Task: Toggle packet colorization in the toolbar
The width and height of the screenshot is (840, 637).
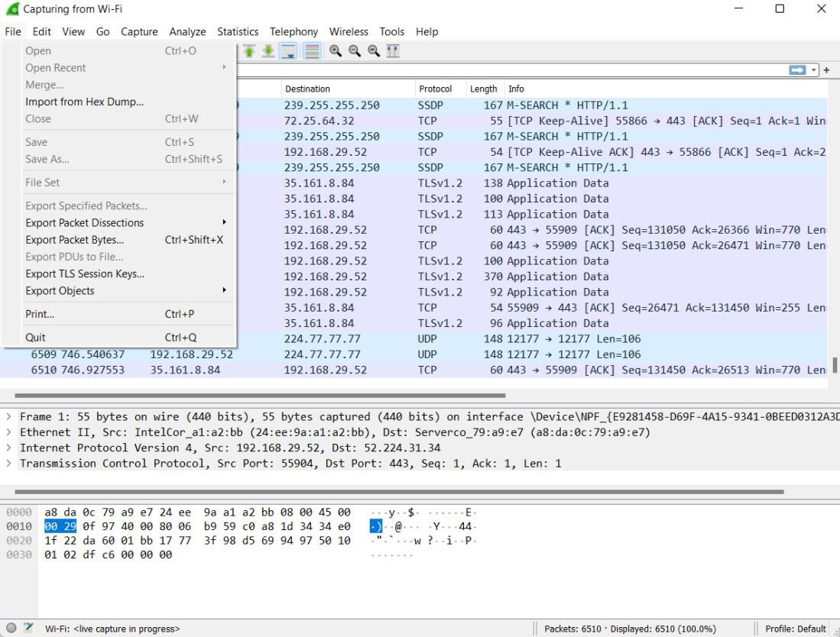Action: pos(312,51)
